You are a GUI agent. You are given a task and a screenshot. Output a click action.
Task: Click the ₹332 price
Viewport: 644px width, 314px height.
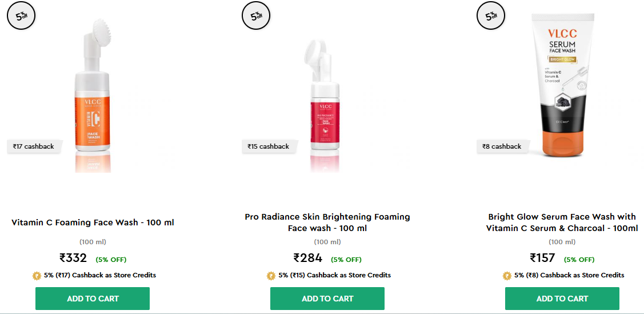pyautogui.click(x=73, y=258)
